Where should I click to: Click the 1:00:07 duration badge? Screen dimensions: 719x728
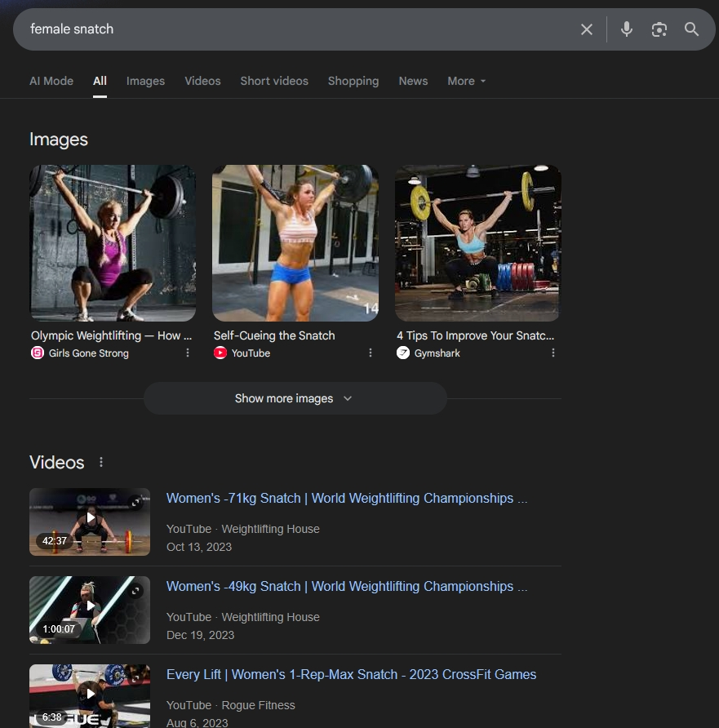point(59,629)
